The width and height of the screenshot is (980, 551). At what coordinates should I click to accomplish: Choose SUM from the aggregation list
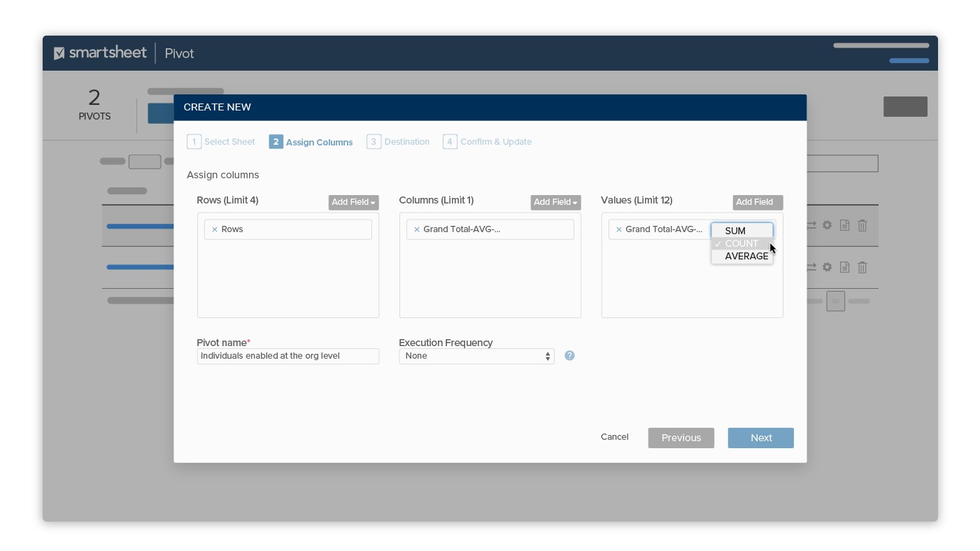(735, 231)
